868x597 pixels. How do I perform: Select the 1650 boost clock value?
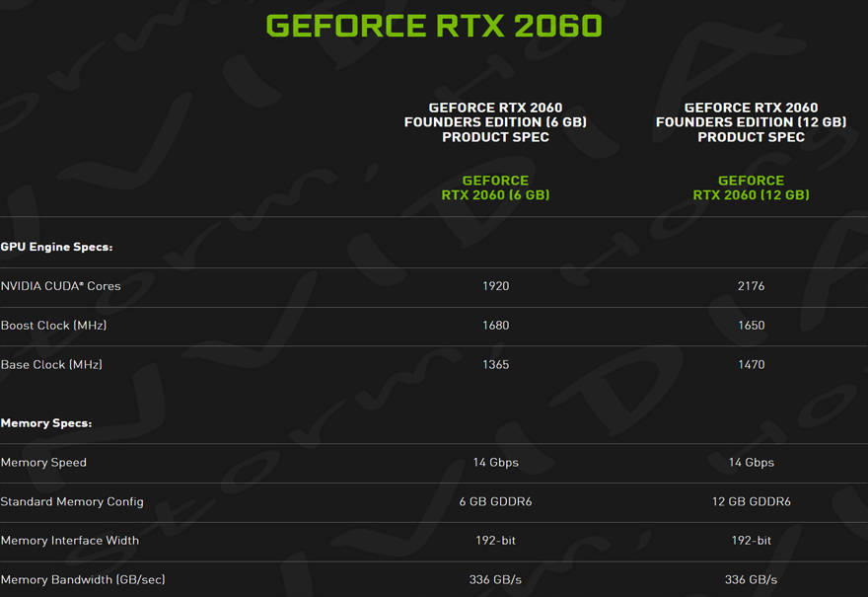point(752,326)
